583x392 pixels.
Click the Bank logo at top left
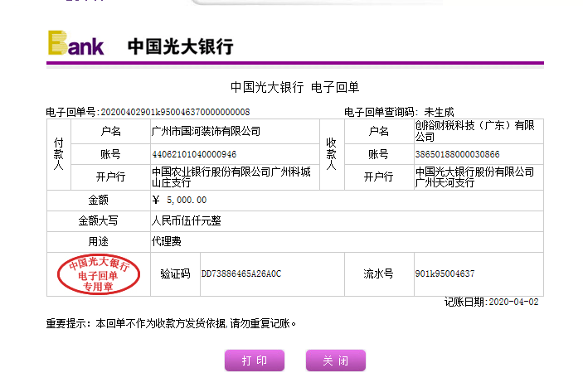coord(75,43)
